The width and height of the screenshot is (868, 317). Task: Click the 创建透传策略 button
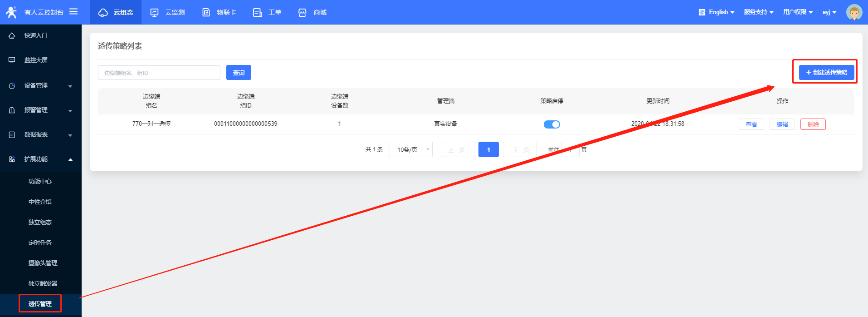click(x=826, y=73)
